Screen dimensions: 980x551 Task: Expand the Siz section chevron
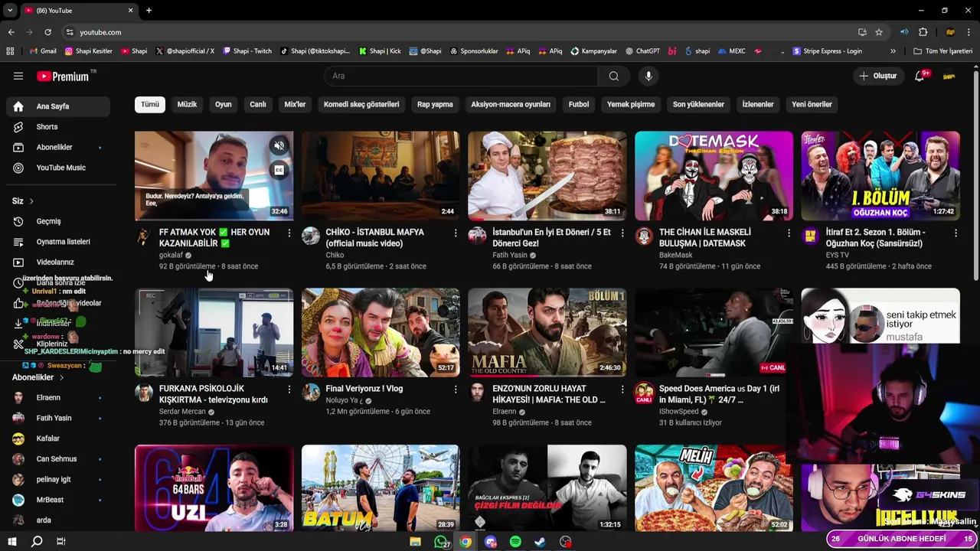coord(31,201)
